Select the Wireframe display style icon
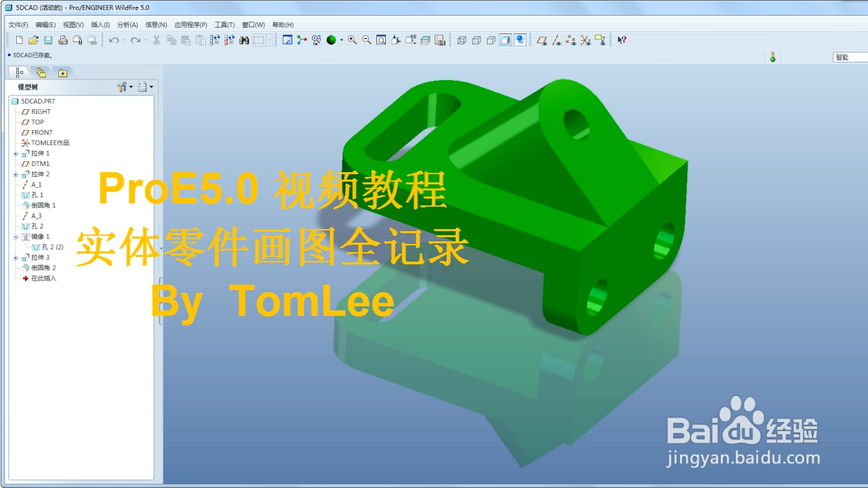Screen dimensions: 868x488 click(x=462, y=40)
